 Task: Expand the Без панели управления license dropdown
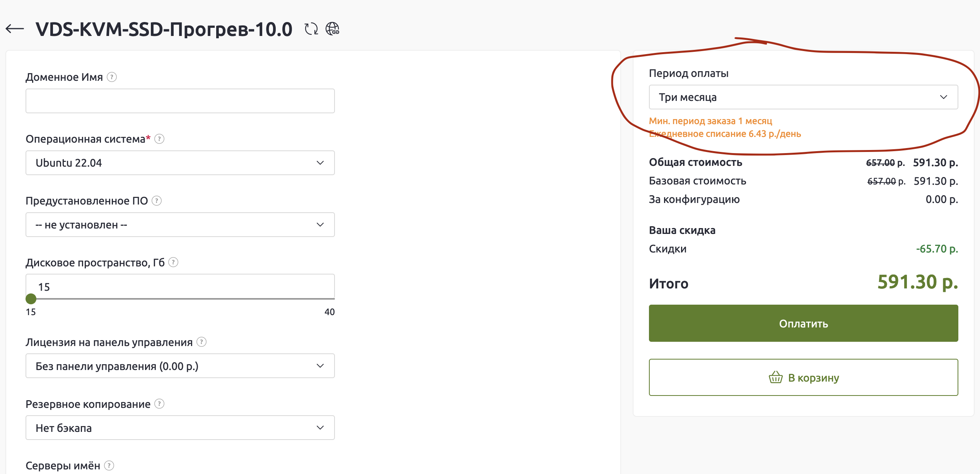(x=180, y=366)
